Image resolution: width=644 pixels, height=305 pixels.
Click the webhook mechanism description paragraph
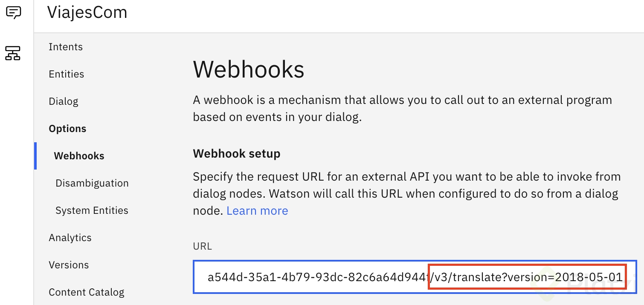(x=402, y=108)
